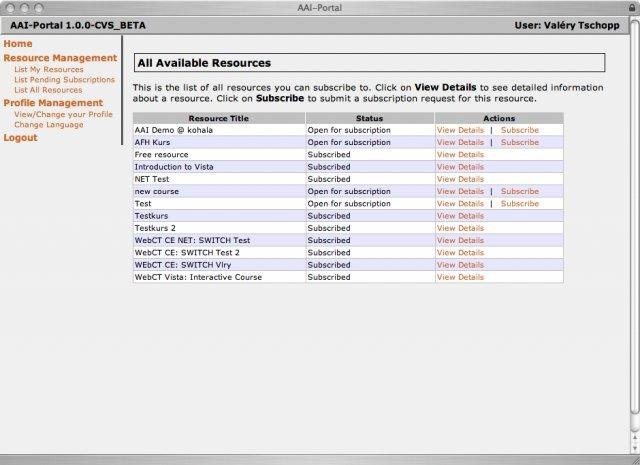The width and height of the screenshot is (640, 465).
Task: Select List My Resources
Action: click(x=49, y=69)
